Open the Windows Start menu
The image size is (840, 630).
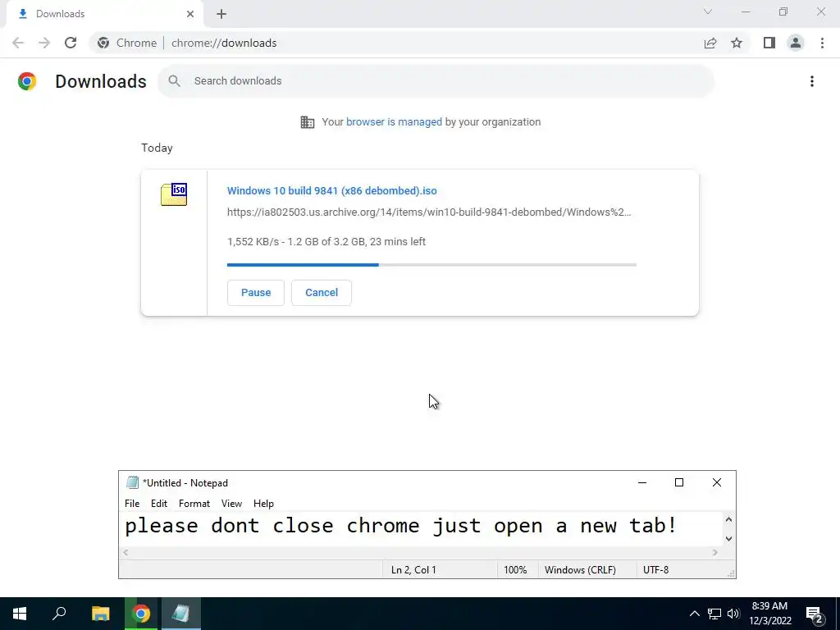click(20, 614)
